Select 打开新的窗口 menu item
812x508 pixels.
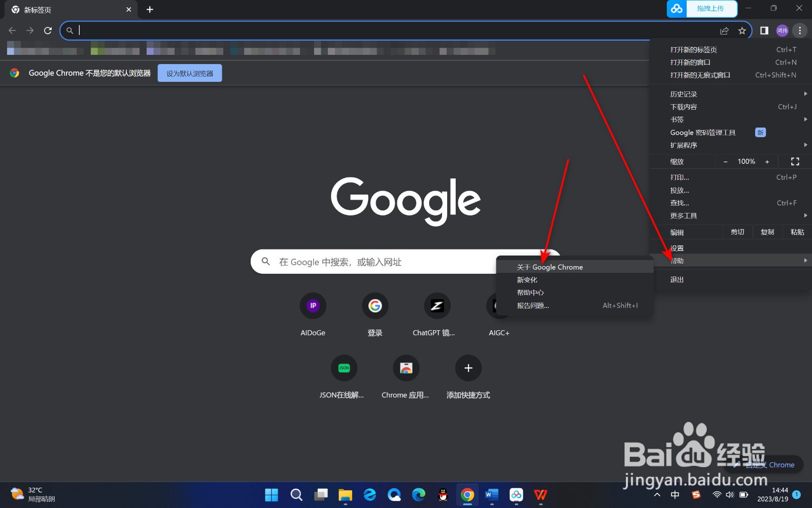[731, 62]
